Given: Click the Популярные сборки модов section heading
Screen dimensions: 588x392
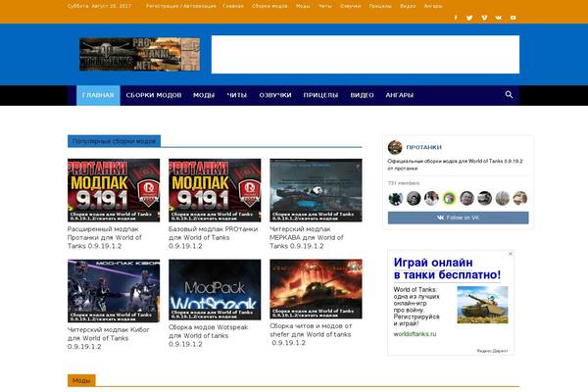Looking at the screenshot, I should (114, 141).
